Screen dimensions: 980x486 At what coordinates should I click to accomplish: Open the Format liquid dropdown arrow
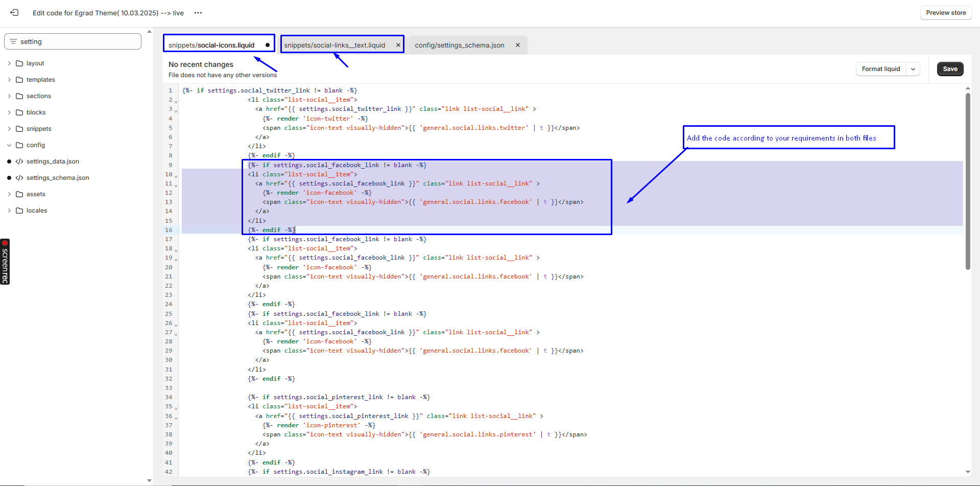point(913,69)
